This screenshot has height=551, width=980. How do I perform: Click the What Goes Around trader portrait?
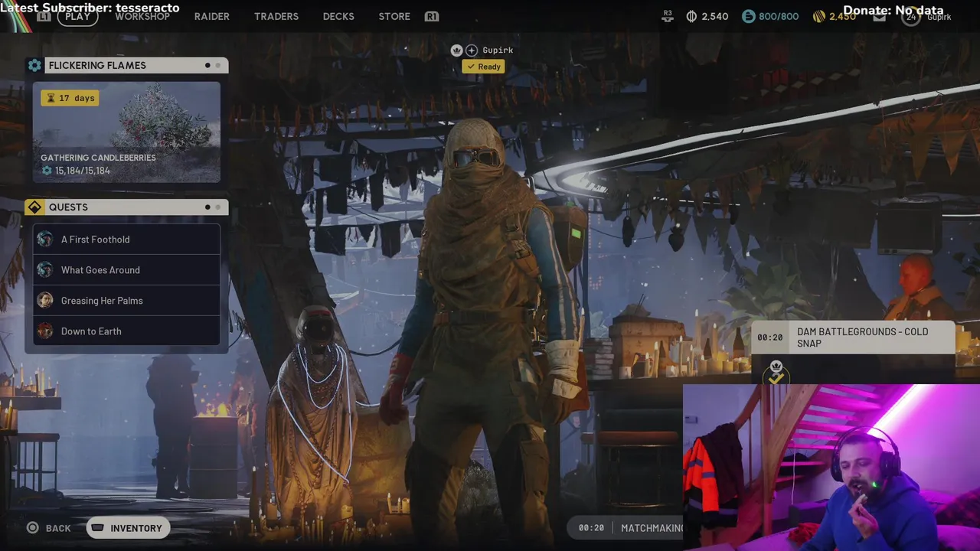tap(45, 270)
